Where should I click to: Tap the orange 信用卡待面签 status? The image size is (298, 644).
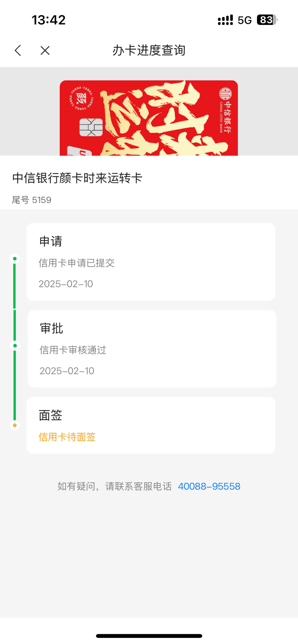(67, 437)
